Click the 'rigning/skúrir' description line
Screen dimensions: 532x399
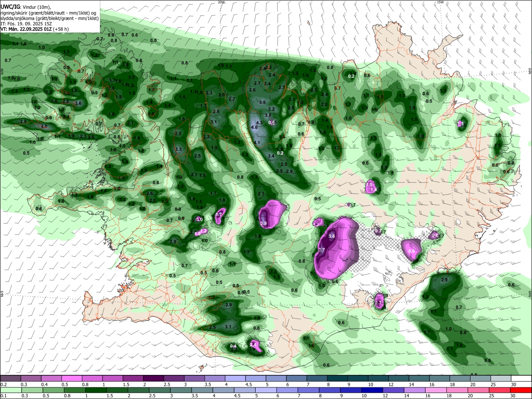(x=48, y=13)
